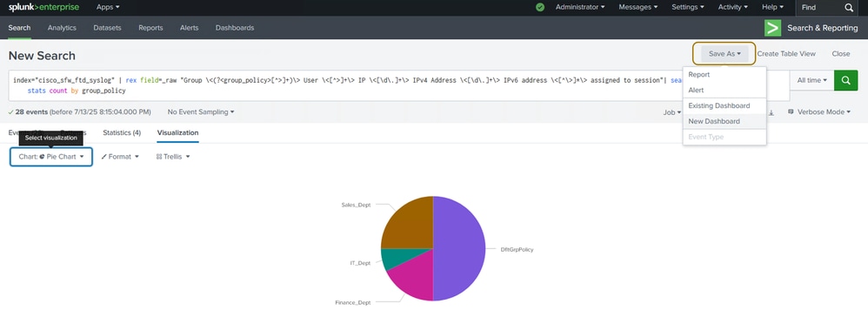
Task: Click the DfltGrpPolicy chart label
Action: coord(517,250)
